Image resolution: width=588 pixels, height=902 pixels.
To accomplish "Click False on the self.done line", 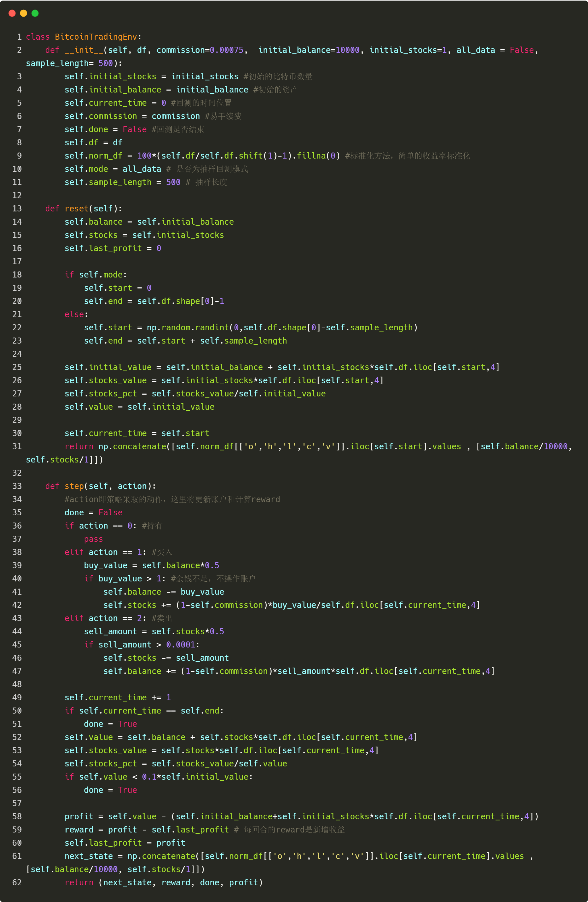I will point(134,129).
